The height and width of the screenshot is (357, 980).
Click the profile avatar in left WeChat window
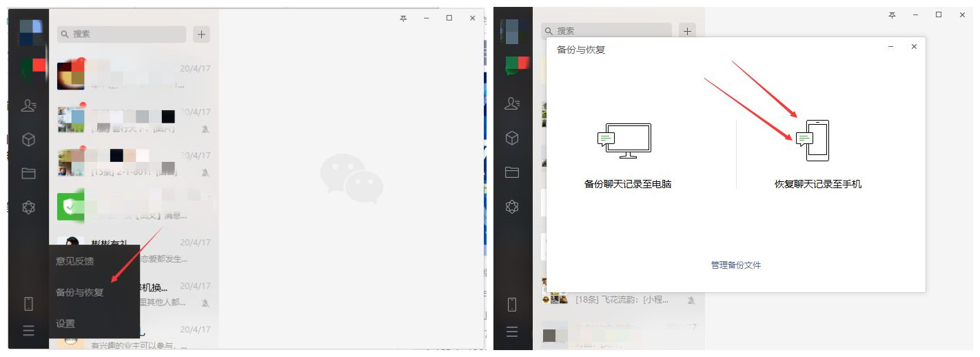(31, 33)
